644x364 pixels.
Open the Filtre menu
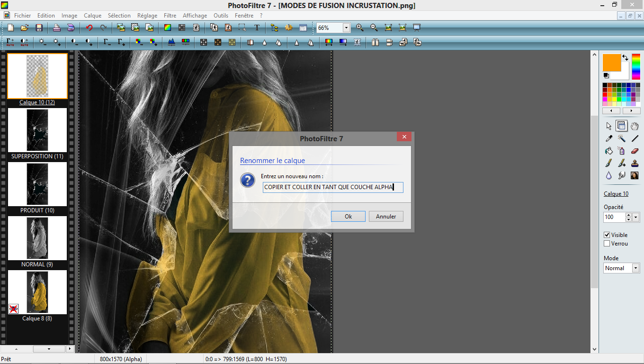pyautogui.click(x=170, y=16)
